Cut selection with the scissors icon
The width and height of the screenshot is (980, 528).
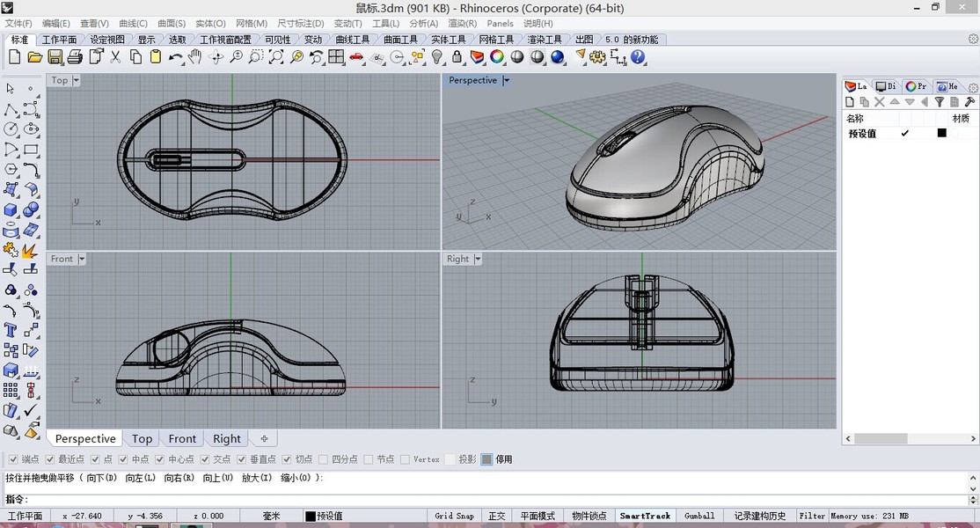coord(115,57)
